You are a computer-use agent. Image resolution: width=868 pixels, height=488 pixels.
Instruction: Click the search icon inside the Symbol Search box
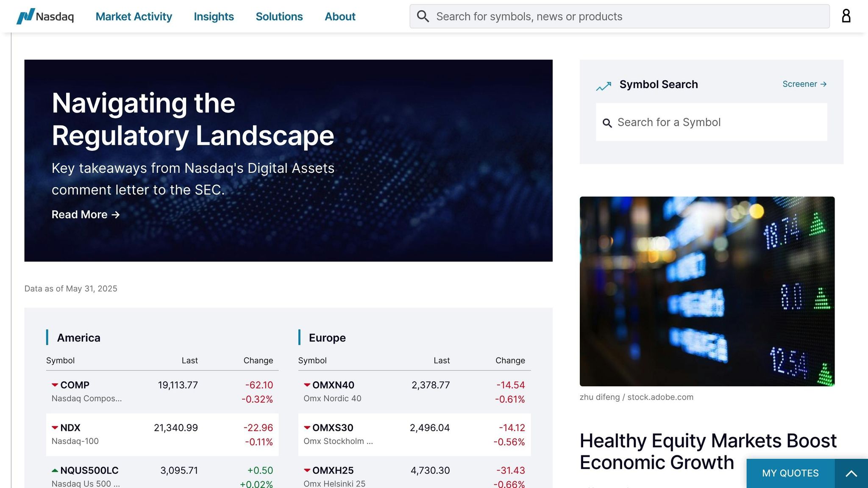pyautogui.click(x=608, y=122)
